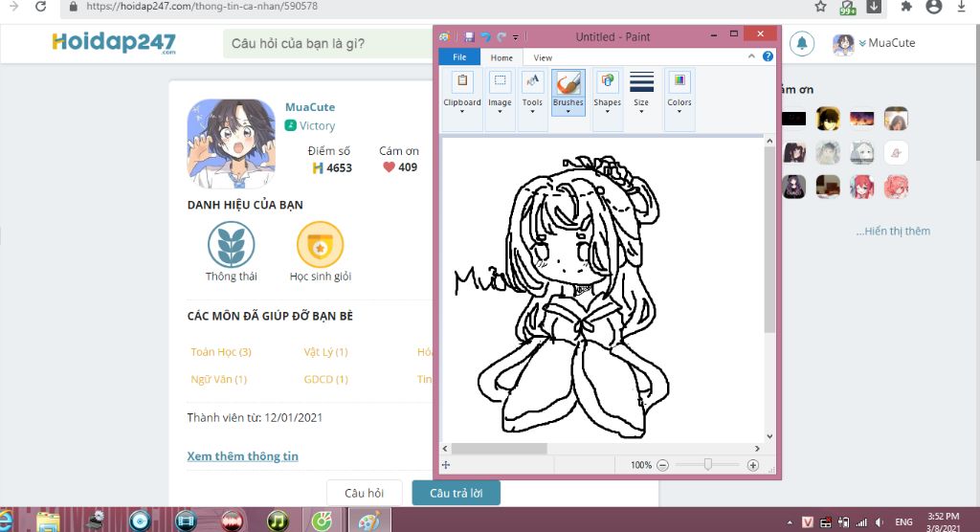Open File Explorer from the taskbar
This screenshot has width=980, height=532.
coord(48,521)
